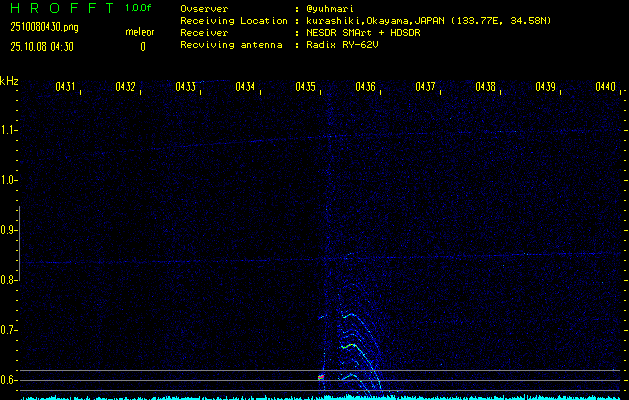Click the 1.0.0f version label
Screen dimensions: 629x400
click(x=139, y=8)
